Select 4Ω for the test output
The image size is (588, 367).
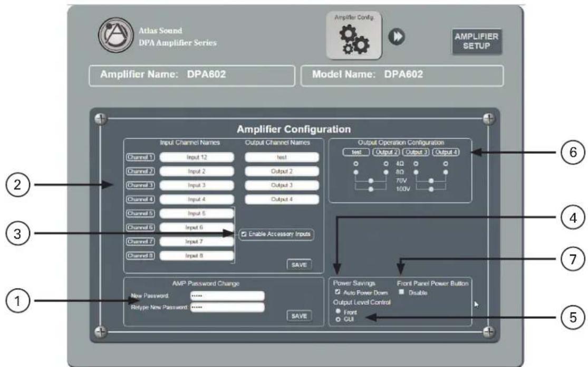[356, 164]
